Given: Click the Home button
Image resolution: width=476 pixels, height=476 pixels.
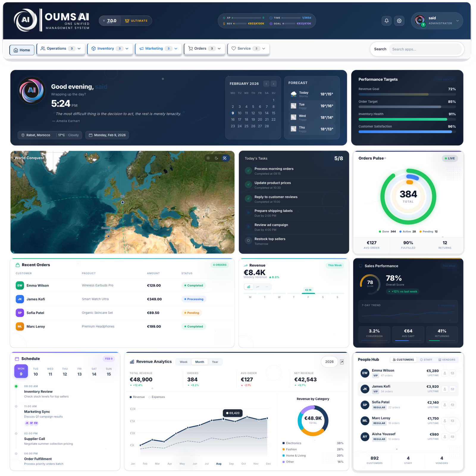Looking at the screenshot, I should 22,50.
